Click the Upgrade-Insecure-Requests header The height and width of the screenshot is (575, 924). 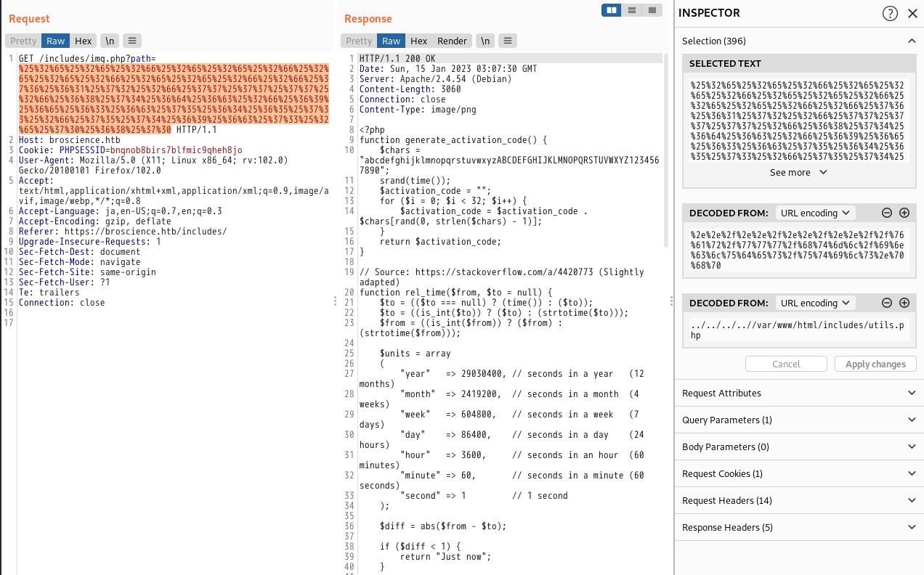click(90, 242)
